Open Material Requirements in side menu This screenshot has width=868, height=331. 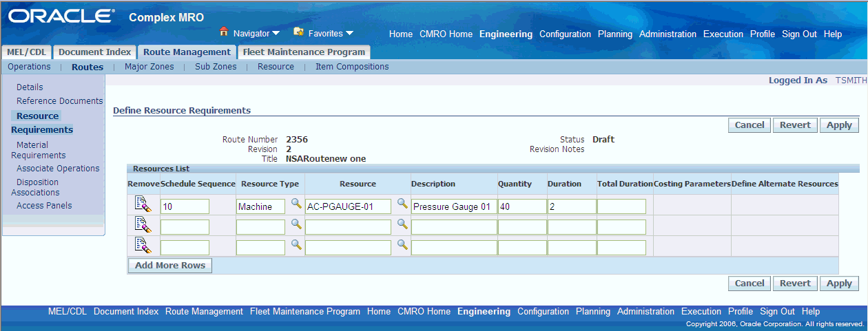tap(38, 150)
